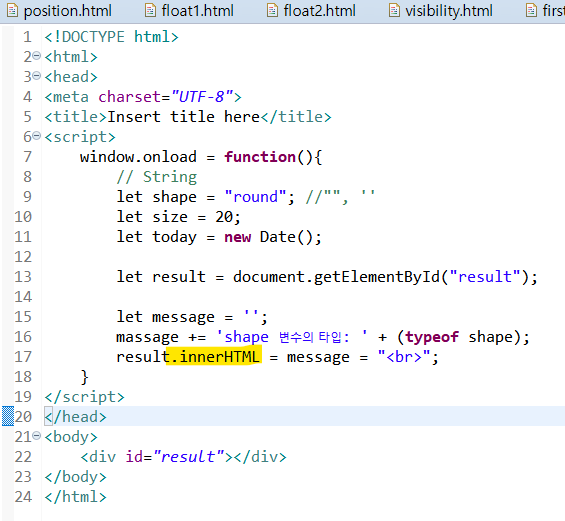Click the highlighted .innerHTML text
The height and width of the screenshot is (521, 565).
coord(215,356)
